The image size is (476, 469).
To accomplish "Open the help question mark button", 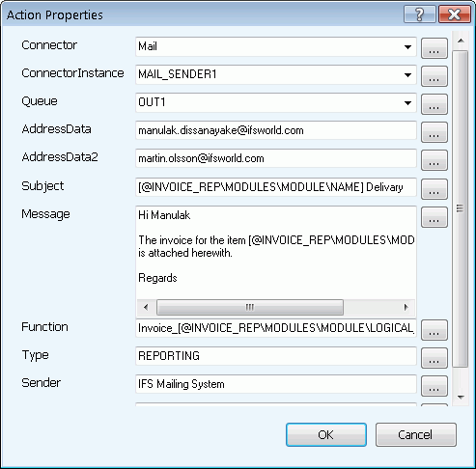I will point(419,14).
